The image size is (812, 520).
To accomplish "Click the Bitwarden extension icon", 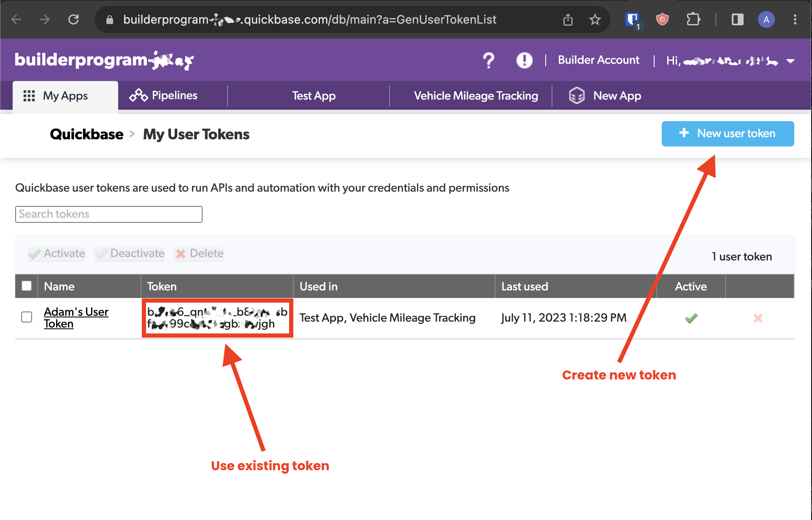I will tap(632, 19).
